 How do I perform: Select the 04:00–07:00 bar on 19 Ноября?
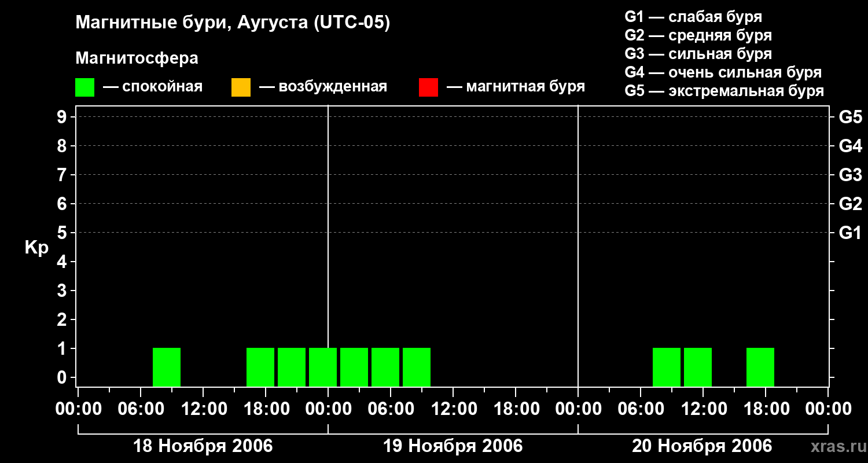tap(385, 367)
